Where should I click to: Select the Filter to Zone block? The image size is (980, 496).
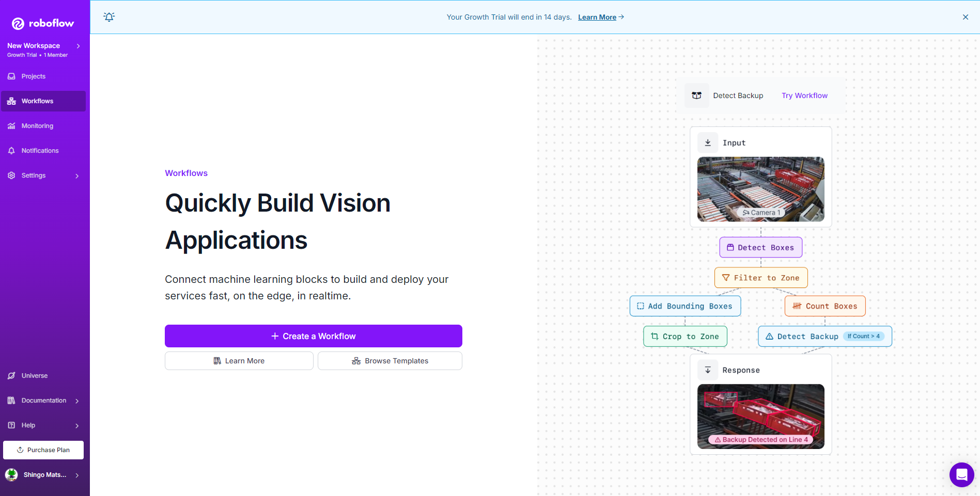point(761,278)
